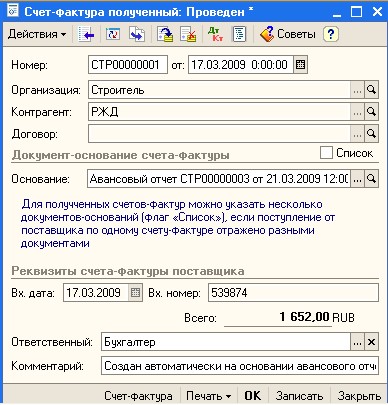This screenshot has width=388, height=405.
Task: Open the Печать dropdown menu
Action: point(208,396)
